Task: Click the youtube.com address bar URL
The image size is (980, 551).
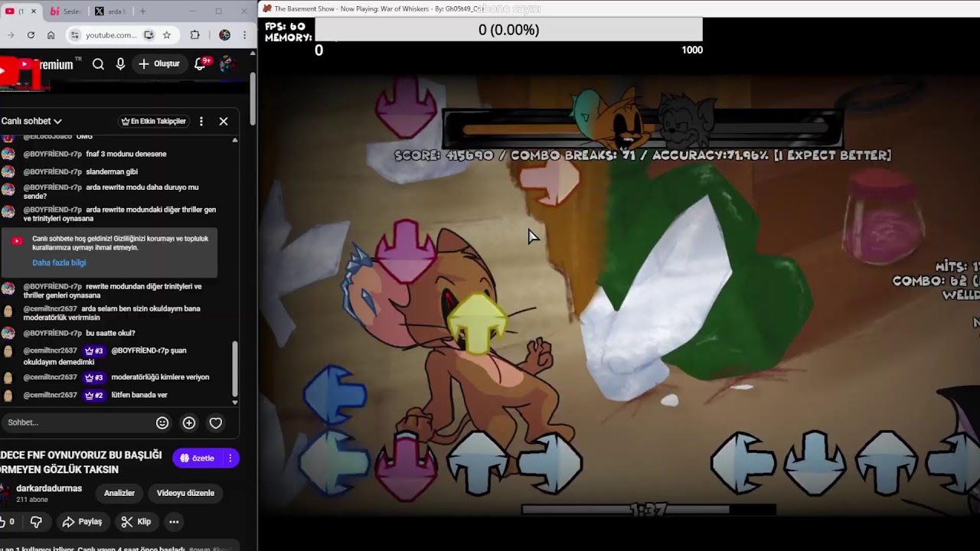Action: tap(111, 35)
